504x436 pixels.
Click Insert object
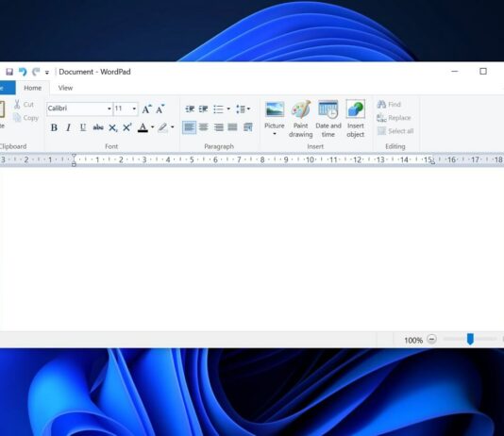[356, 119]
